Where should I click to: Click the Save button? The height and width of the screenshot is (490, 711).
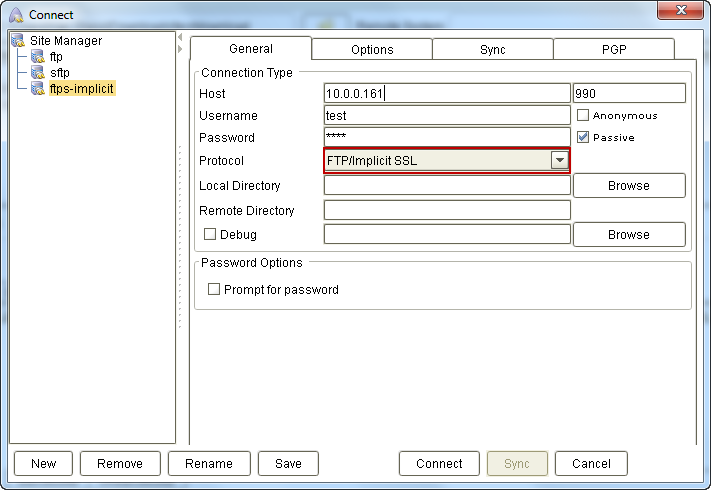point(288,463)
